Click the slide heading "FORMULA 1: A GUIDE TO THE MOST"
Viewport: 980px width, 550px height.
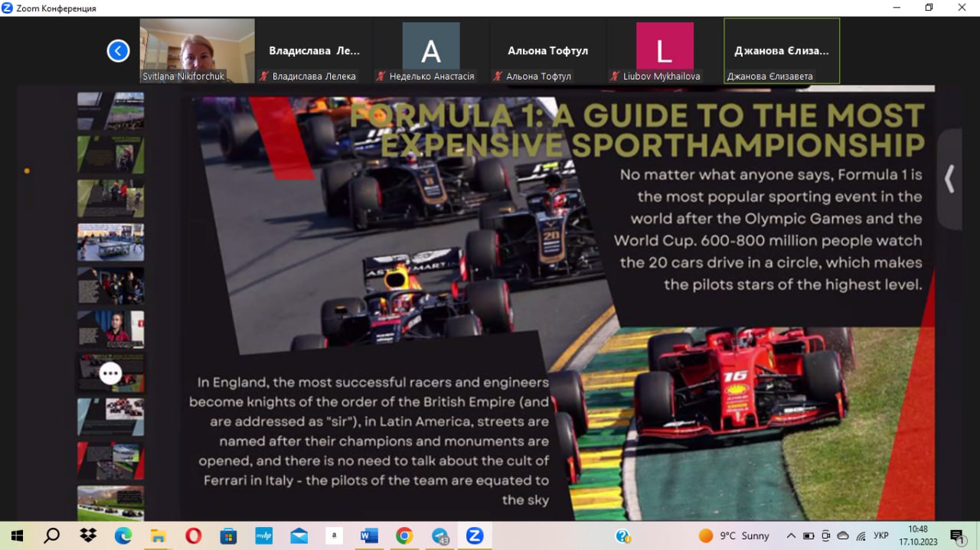pyautogui.click(x=638, y=116)
